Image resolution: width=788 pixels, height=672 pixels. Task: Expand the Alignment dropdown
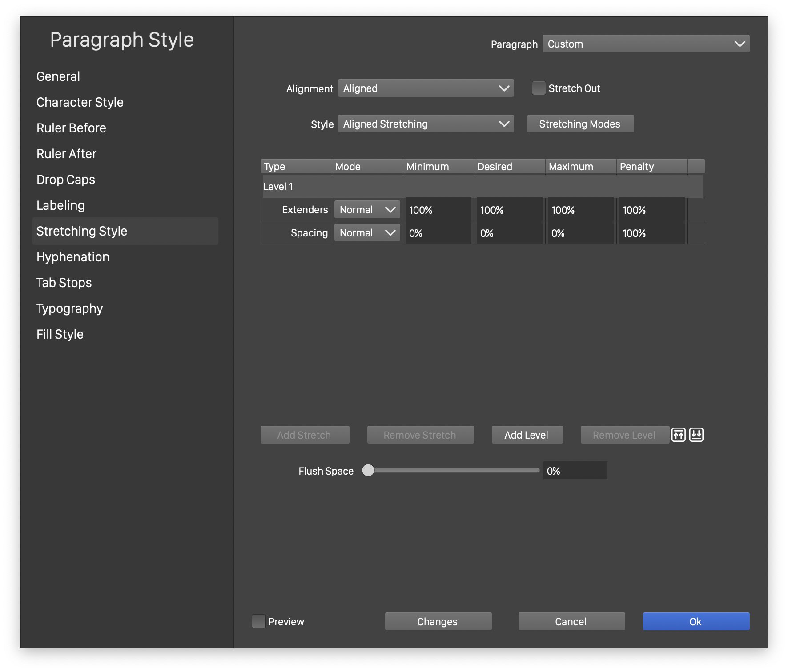pos(426,88)
